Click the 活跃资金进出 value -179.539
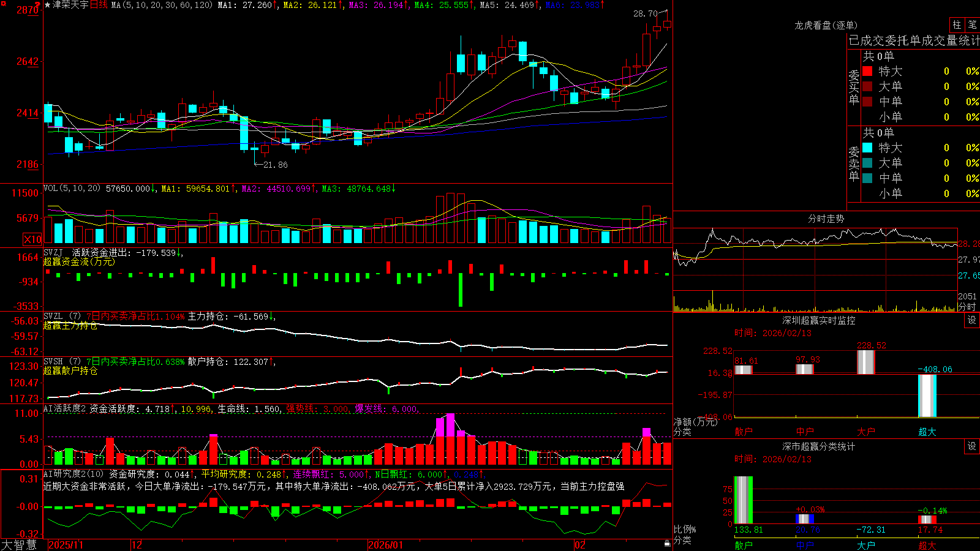The width and height of the screenshot is (980, 551). pos(156,252)
